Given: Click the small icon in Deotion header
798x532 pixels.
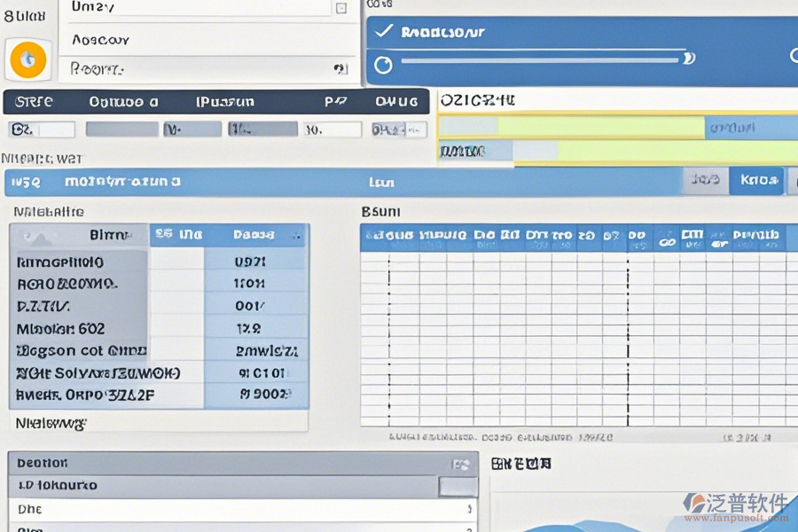Looking at the screenshot, I should (459, 464).
